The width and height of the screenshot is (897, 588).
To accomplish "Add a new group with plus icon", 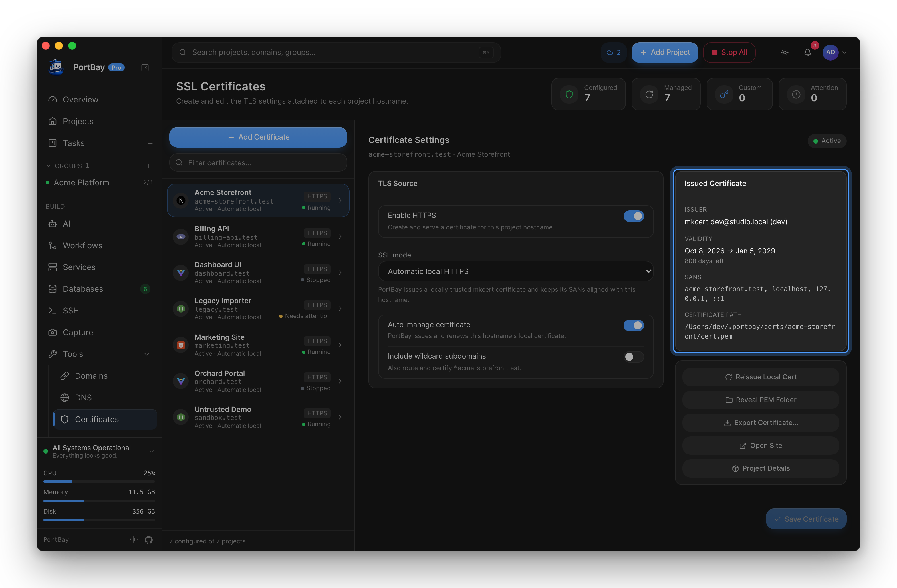I will click(148, 166).
